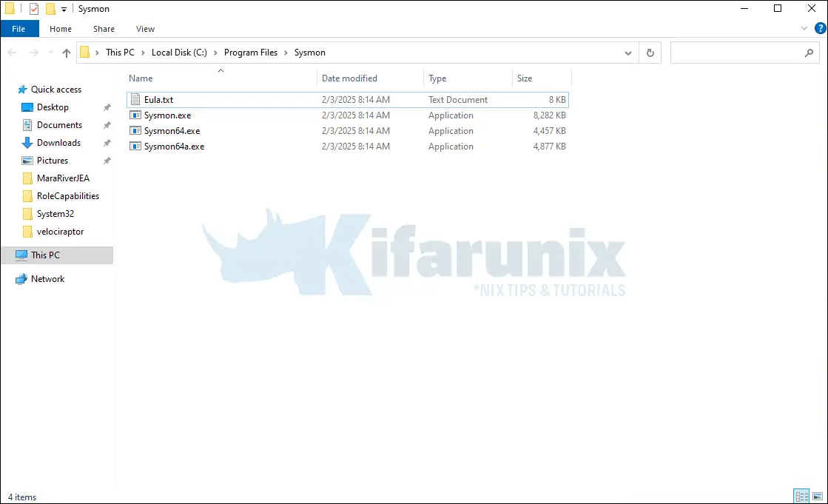Click the Forward navigation arrow
828x504 pixels.
[x=34, y=53]
